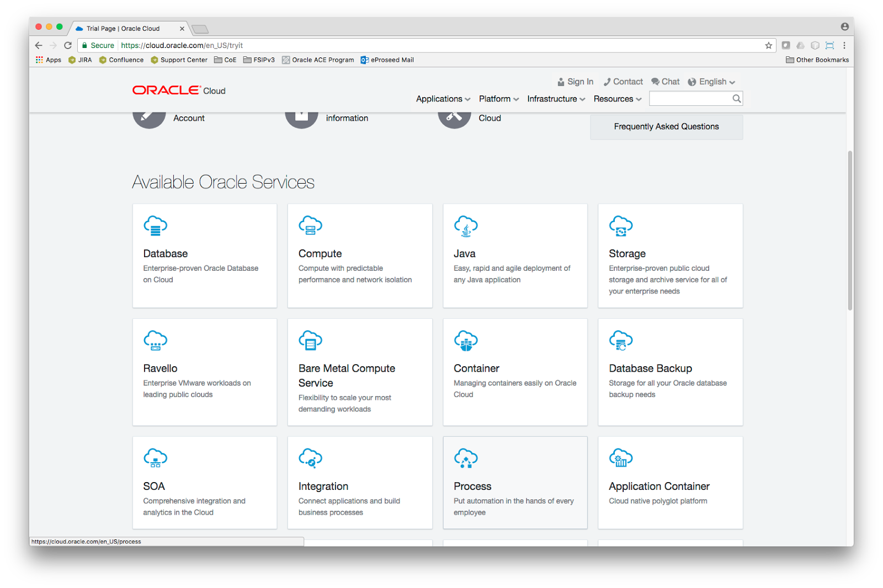The height and width of the screenshot is (588, 883).
Task: Open the Bare Metal Compute Service icon
Action: [310, 340]
